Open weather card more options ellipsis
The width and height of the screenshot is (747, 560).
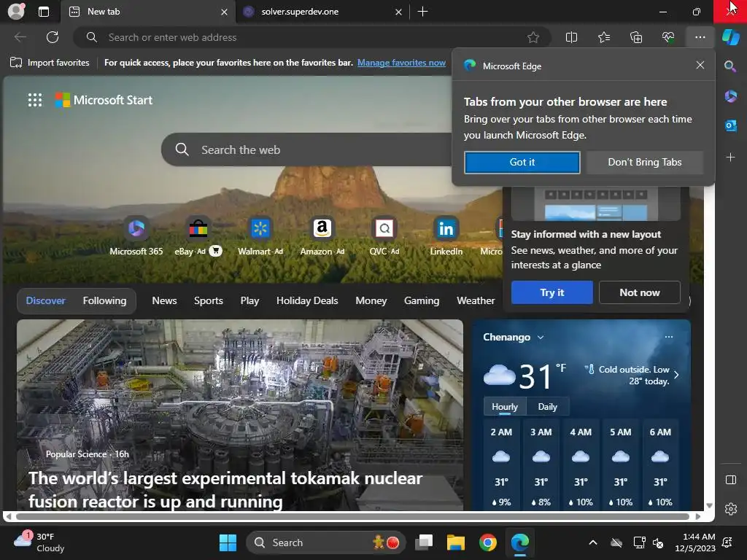pos(669,337)
